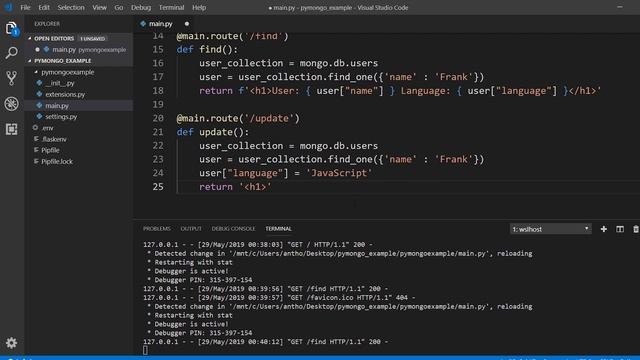Image resolution: width=640 pixels, height=360 pixels.
Task: Open the Search view in activity bar
Action: (x=11, y=53)
